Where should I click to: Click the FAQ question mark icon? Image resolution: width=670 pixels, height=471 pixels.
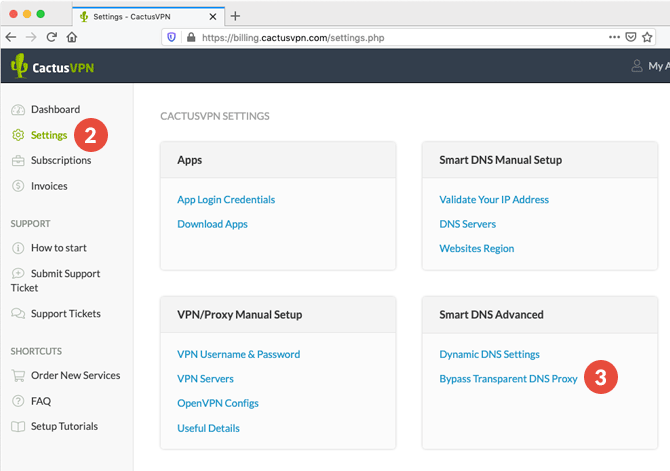18,401
